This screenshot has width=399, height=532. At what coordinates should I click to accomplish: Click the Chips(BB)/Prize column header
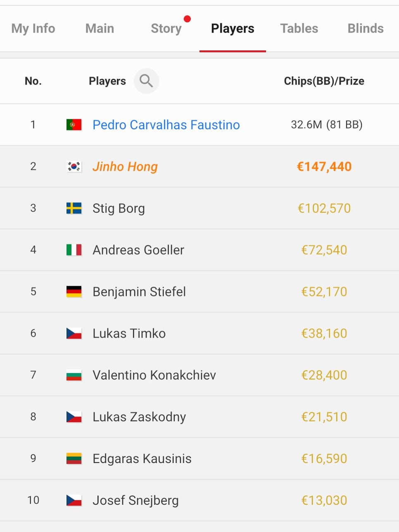(x=324, y=81)
